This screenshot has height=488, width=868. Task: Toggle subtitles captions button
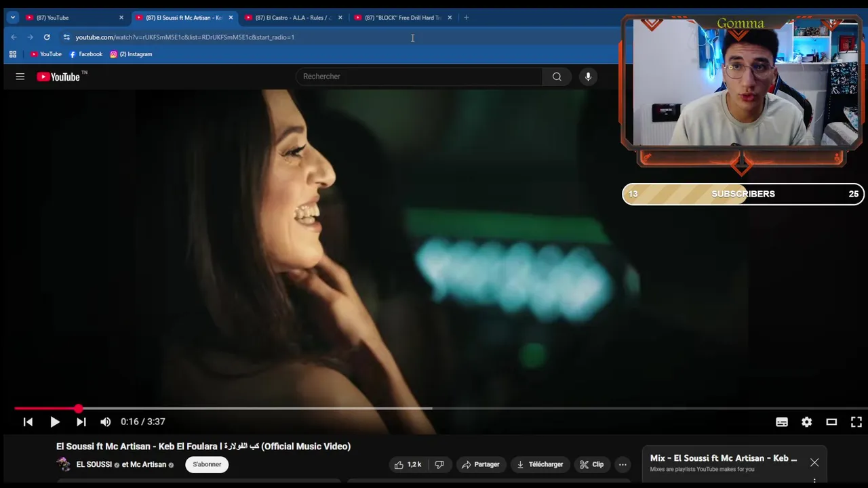[x=782, y=422]
